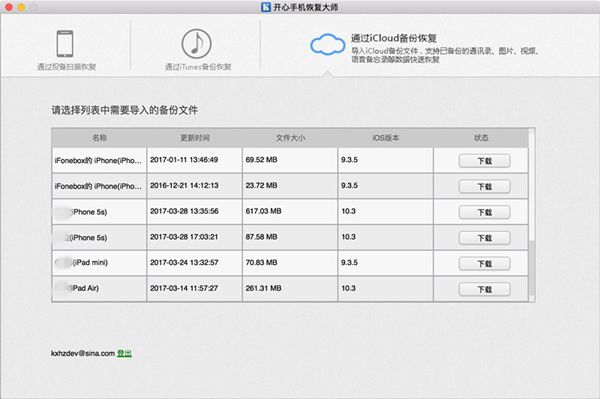The image size is (600, 399).
Task: Open the 通过iTunes备份恢复 tab label
Action: (198, 67)
